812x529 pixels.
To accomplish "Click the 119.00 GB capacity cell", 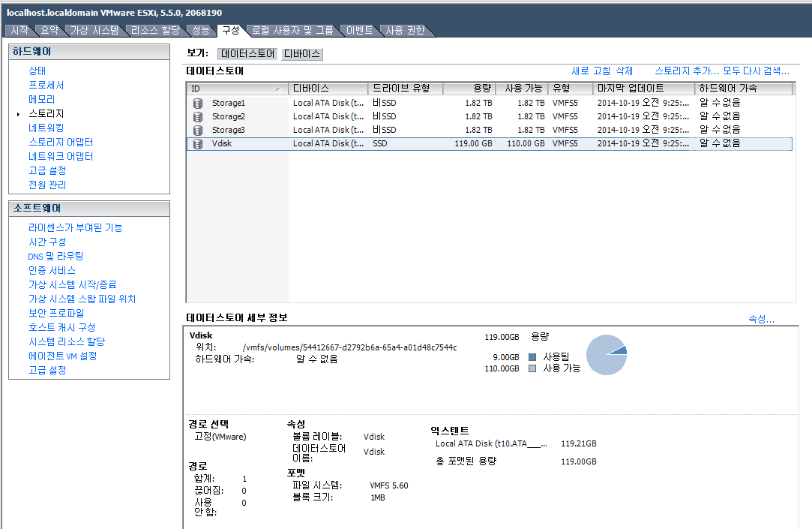I will coord(473,143).
